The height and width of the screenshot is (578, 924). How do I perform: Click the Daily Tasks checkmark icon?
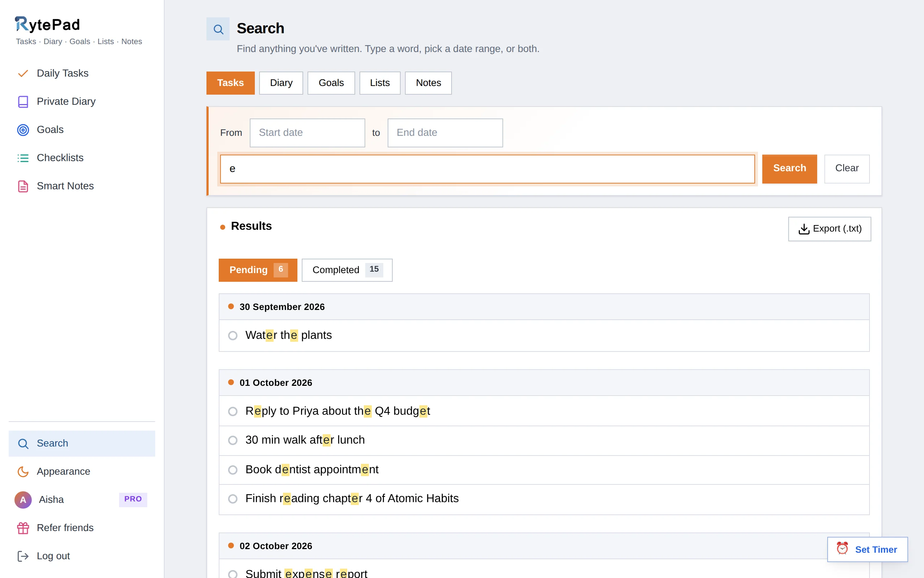coord(23,73)
